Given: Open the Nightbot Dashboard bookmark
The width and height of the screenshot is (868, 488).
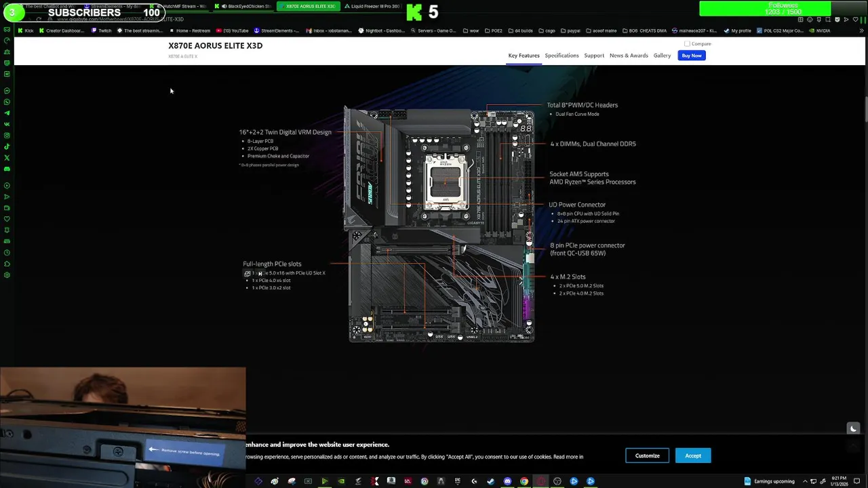Looking at the screenshot, I should [381, 30].
